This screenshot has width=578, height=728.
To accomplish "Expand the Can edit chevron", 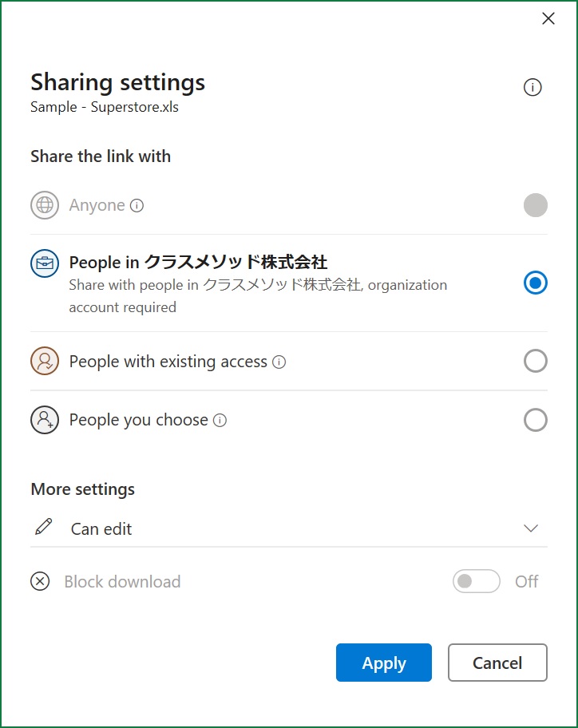I will click(x=531, y=528).
